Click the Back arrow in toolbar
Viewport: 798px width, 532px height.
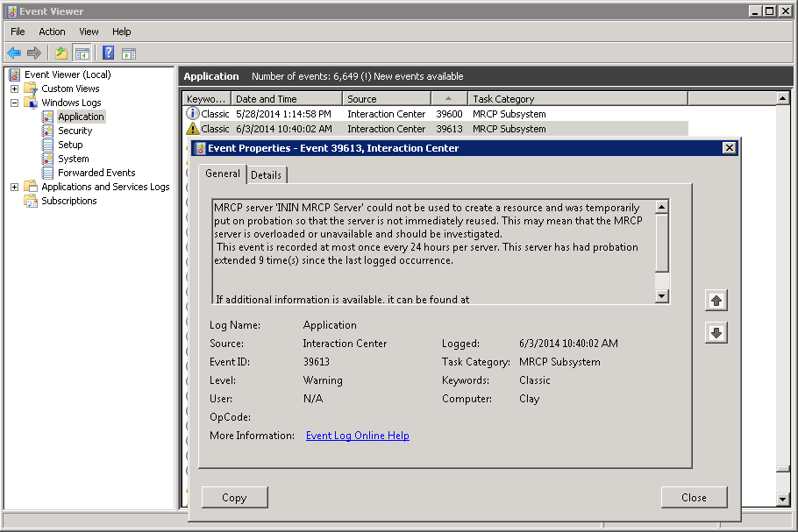14,53
